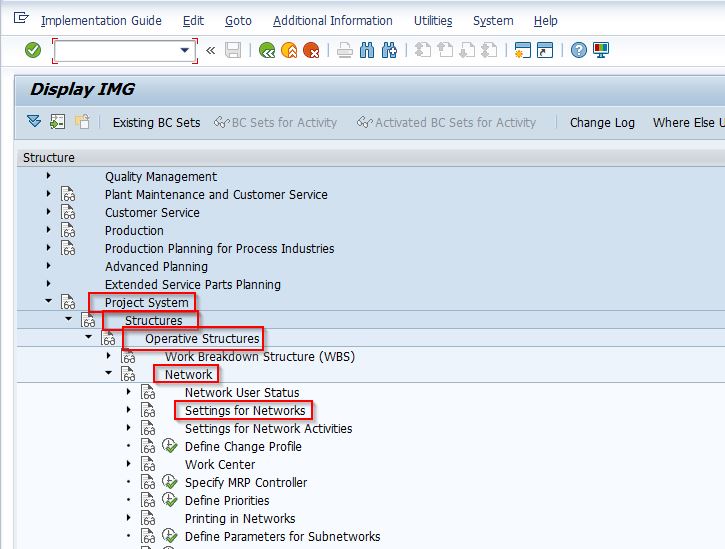The image size is (725, 549).
Task: Collapse the Network node
Action: (109, 373)
